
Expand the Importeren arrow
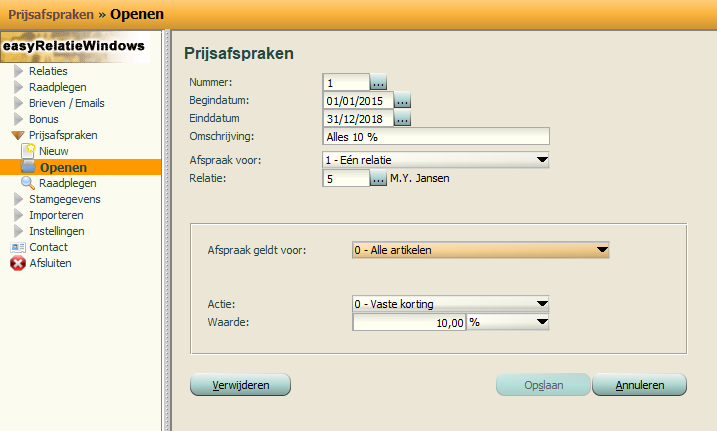click(18, 215)
